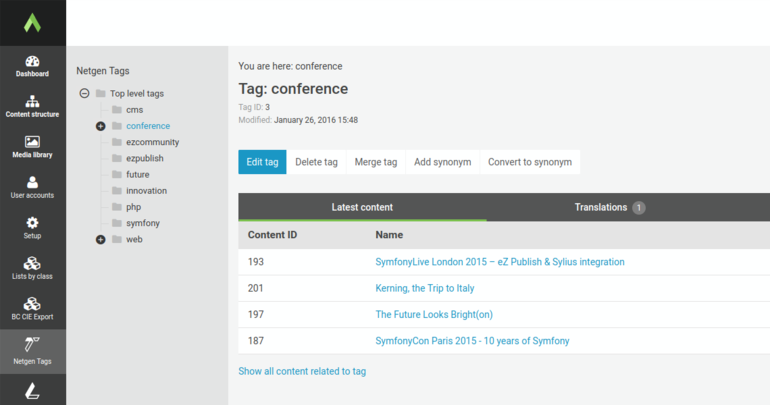Viewport: 770px width, 405px height.
Task: Click the modified date January 26, 2016
Action: [x=316, y=120]
